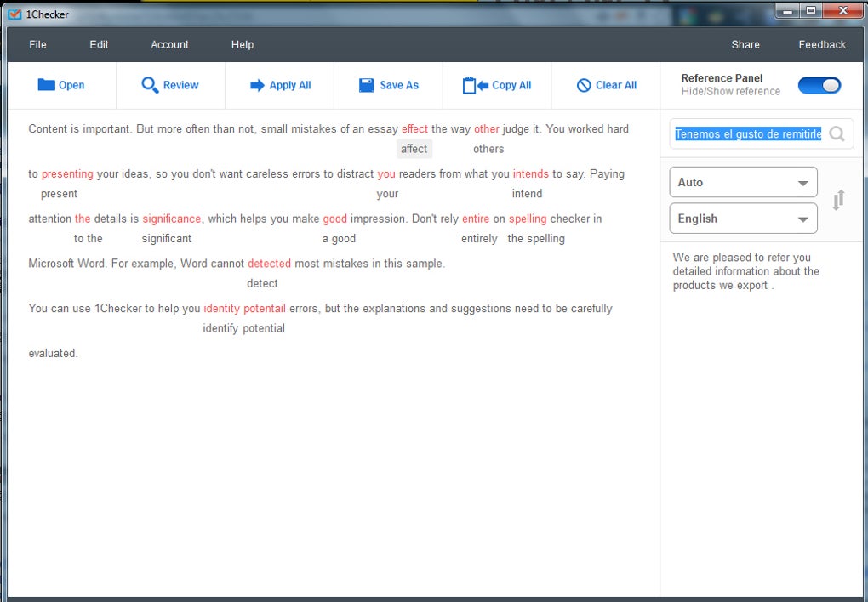Image resolution: width=868 pixels, height=602 pixels.
Task: Apply the 'present' suggestion
Action: click(x=59, y=194)
